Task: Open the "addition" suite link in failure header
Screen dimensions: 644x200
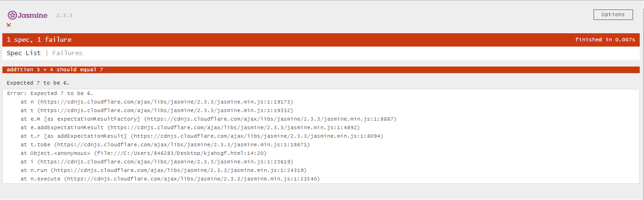Action: click(x=20, y=70)
